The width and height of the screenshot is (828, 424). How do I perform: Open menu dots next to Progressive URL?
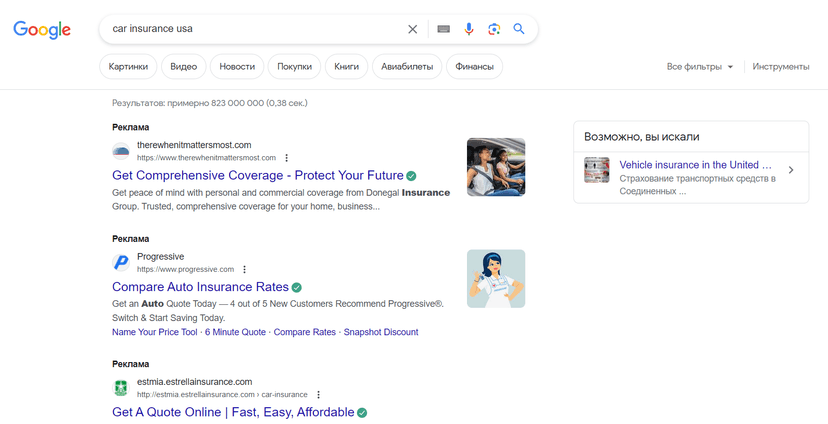[244, 269]
